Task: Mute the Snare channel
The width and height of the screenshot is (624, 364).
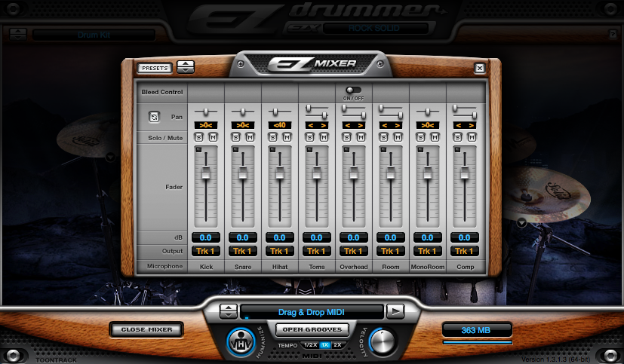Action: point(250,137)
